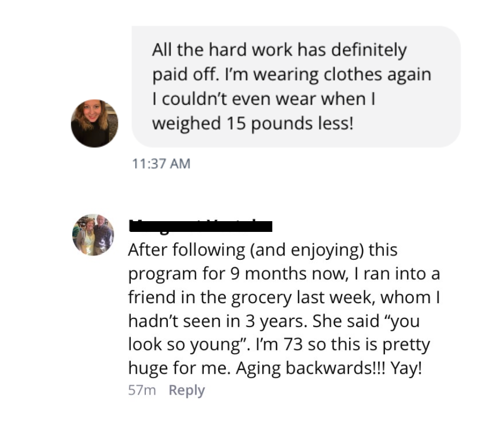Click the line 'After following (and enjoying) this'

tap(263, 251)
